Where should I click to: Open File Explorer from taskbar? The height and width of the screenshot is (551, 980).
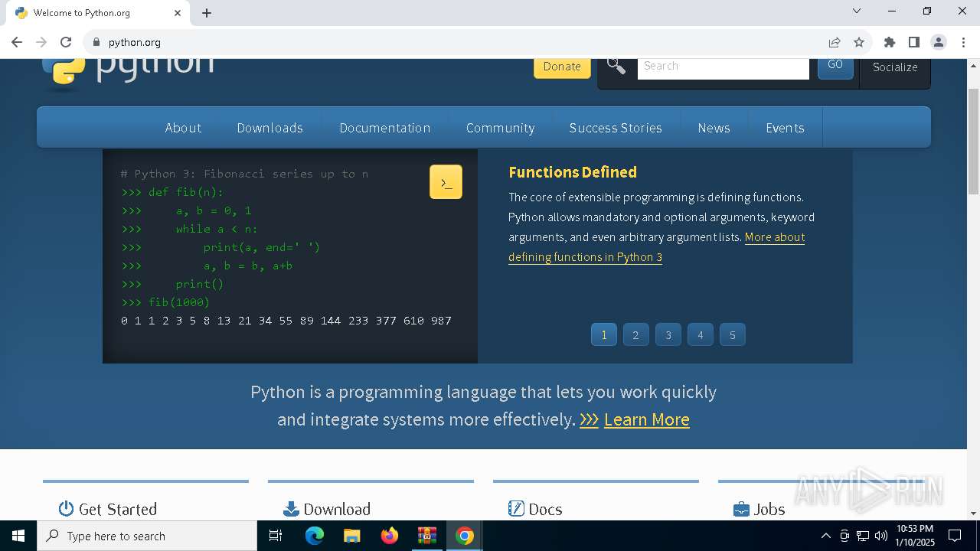point(351,536)
